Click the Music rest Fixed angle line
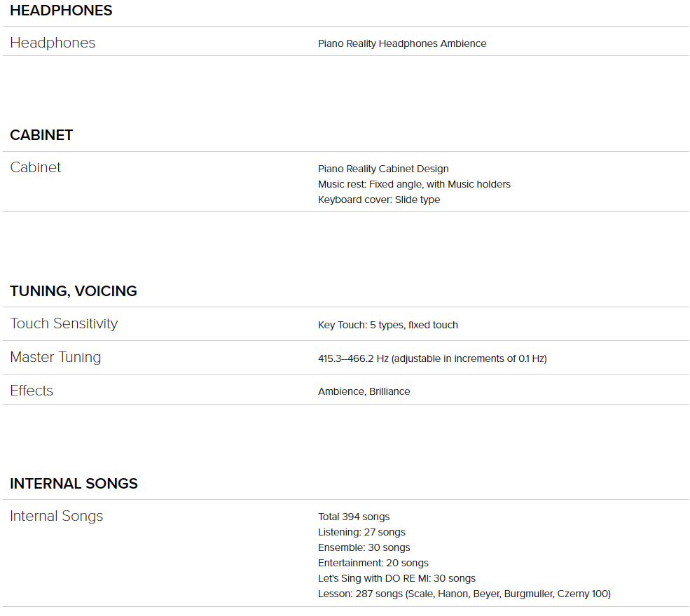690x616 pixels. point(414,184)
